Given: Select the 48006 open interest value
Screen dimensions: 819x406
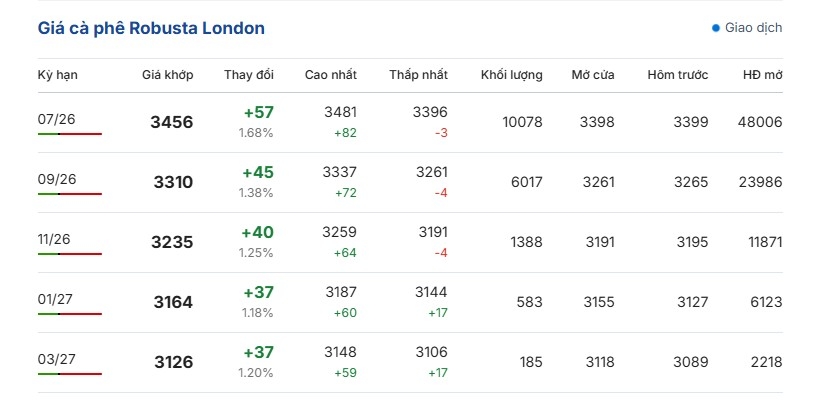Looking at the screenshot, I should click(x=760, y=122).
